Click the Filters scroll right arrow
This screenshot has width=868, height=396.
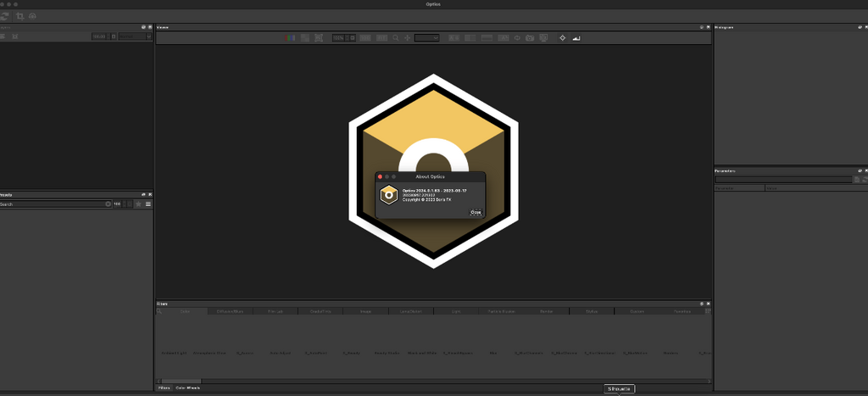coord(709,381)
